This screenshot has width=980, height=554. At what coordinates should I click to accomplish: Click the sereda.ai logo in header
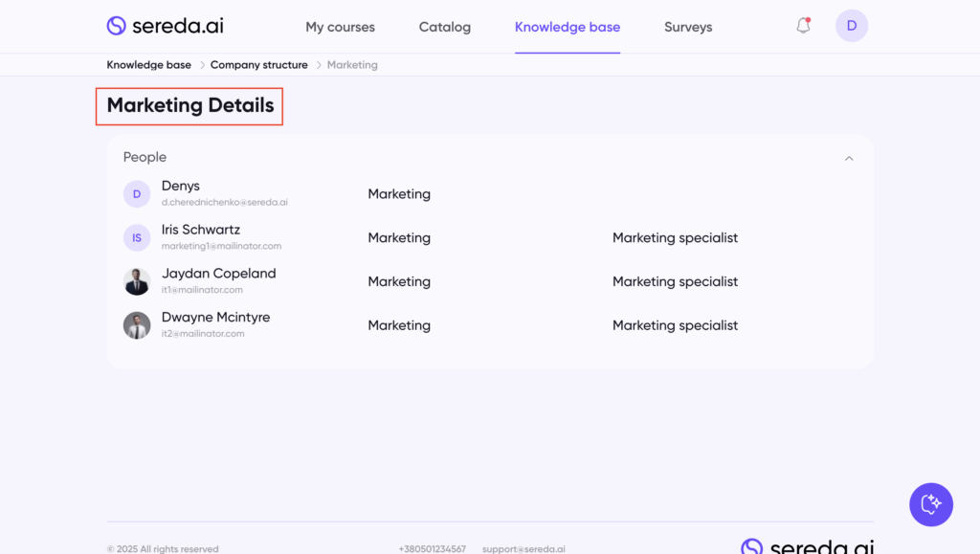point(165,26)
